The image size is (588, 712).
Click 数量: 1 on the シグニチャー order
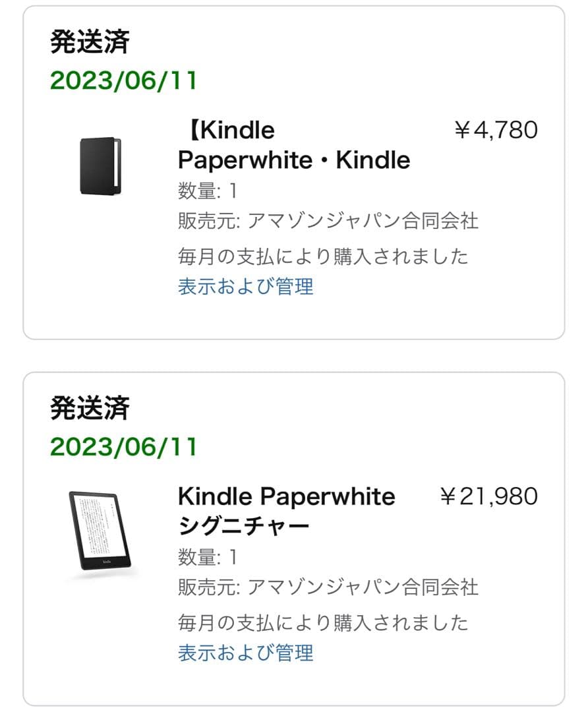click(206, 556)
